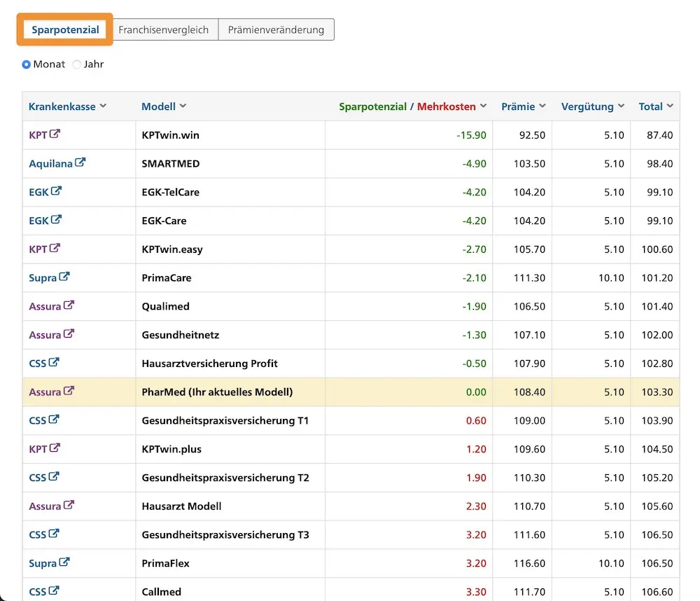
Task: Click the model name KPTwin.win
Action: point(171,135)
